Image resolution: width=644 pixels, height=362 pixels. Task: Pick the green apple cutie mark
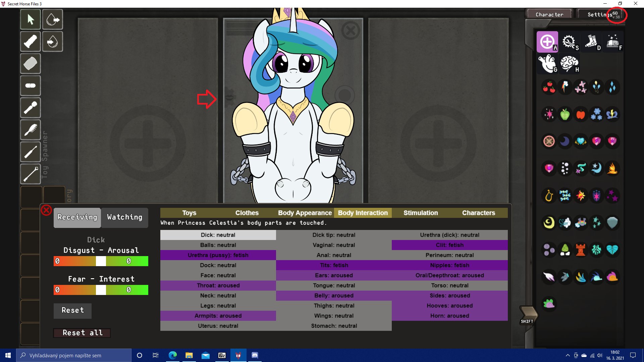(565, 114)
